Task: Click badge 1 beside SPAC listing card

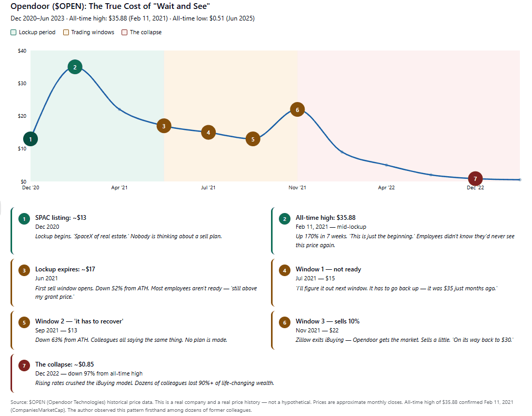Action: pyautogui.click(x=24, y=219)
